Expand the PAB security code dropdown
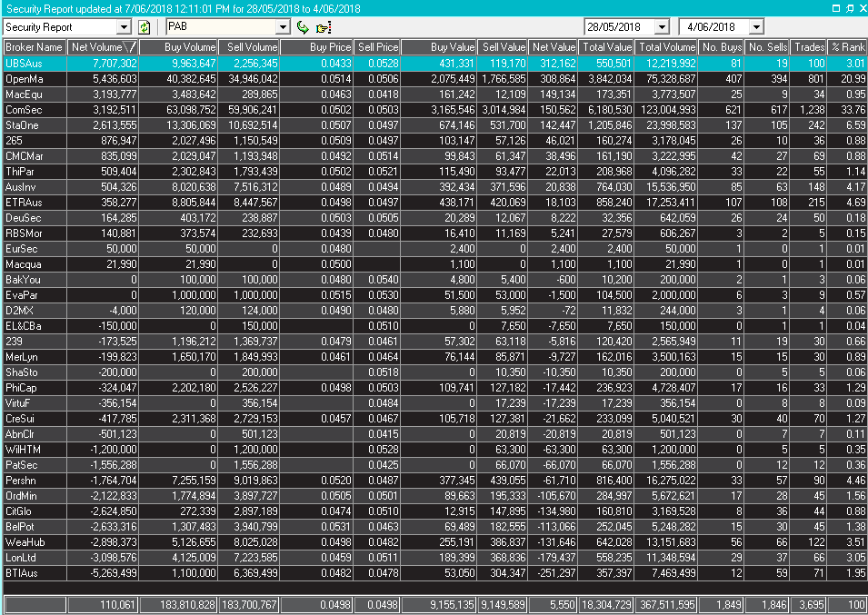This screenshot has width=868, height=615. pos(283,26)
